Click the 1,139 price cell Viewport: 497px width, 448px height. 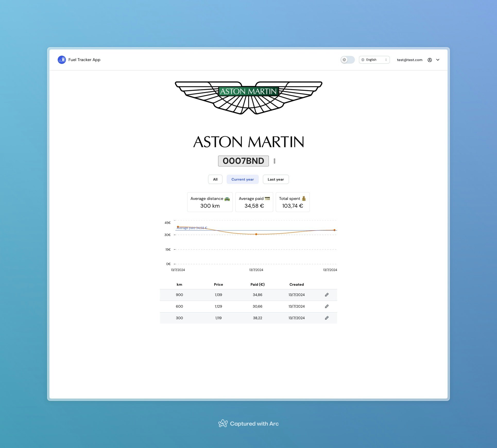point(218,295)
